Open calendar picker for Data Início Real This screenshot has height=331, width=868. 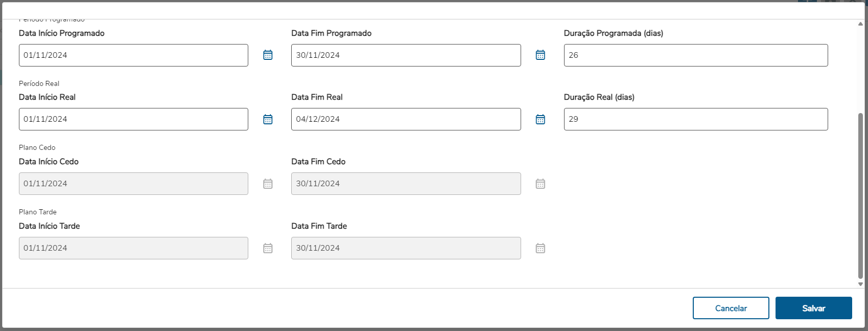click(x=268, y=119)
